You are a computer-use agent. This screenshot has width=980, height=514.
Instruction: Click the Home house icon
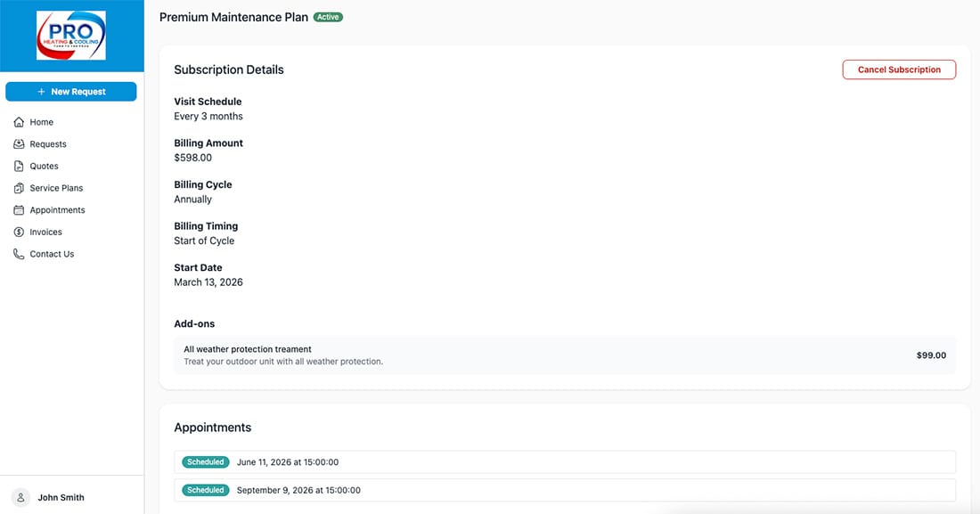click(19, 122)
